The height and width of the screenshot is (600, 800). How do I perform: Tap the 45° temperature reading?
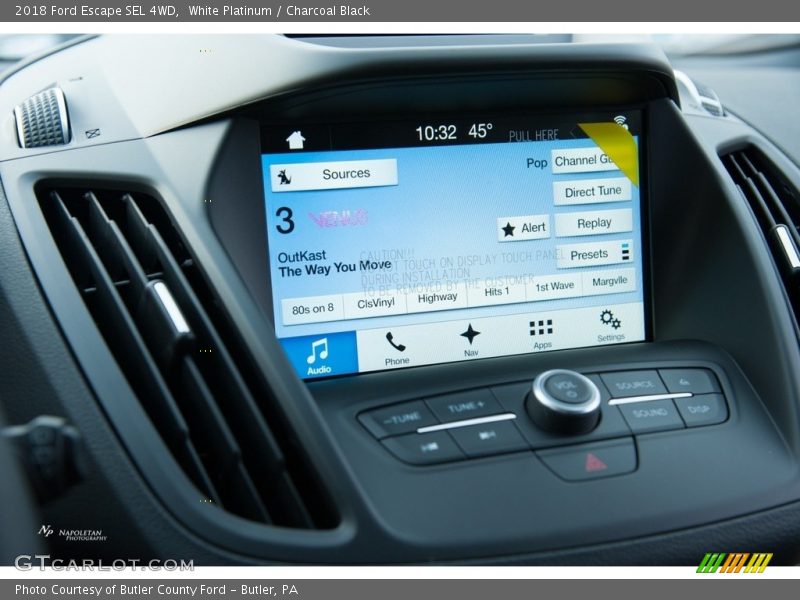pyautogui.click(x=480, y=131)
